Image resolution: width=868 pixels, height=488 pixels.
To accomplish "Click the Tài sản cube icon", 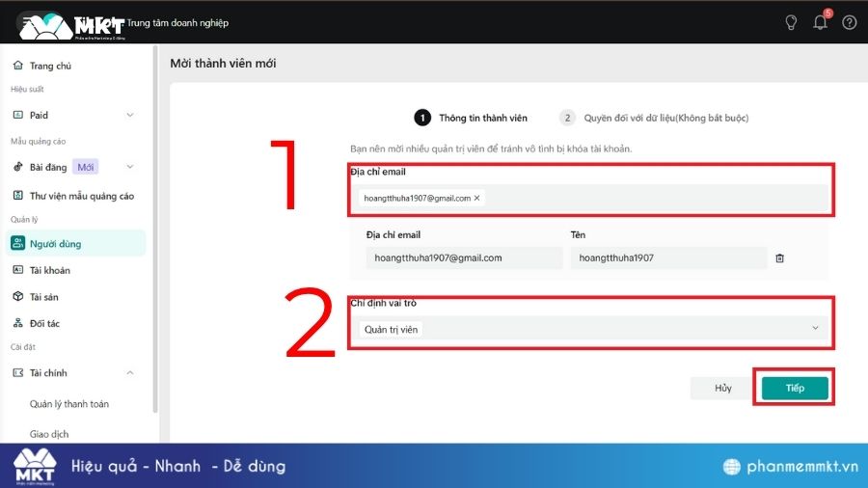I will pos(17,297).
